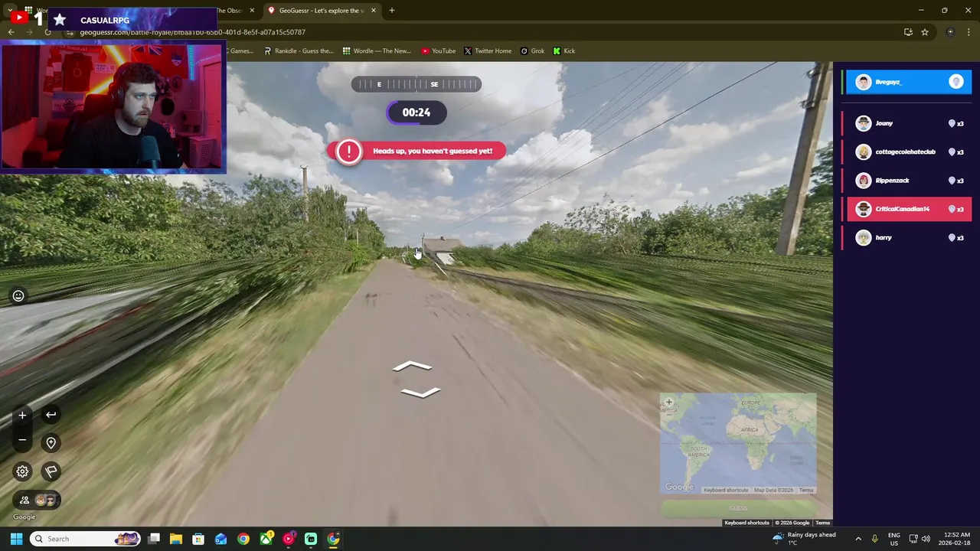Show hidden system tray icons

pos(858,539)
